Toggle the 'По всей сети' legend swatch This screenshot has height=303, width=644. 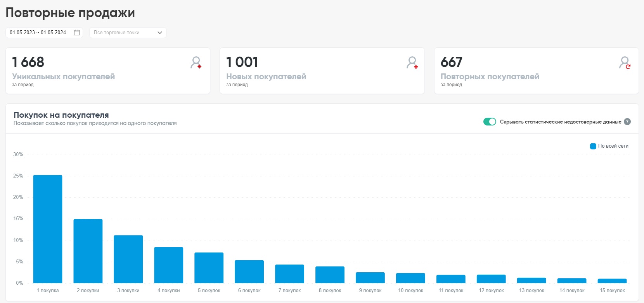click(x=593, y=146)
